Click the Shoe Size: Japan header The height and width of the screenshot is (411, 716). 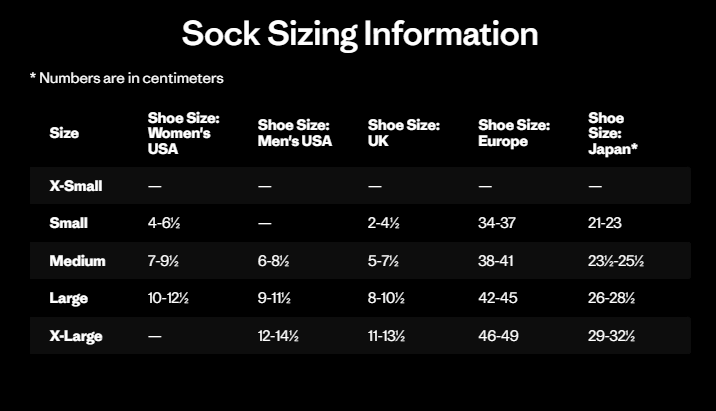pyautogui.click(x=613, y=133)
